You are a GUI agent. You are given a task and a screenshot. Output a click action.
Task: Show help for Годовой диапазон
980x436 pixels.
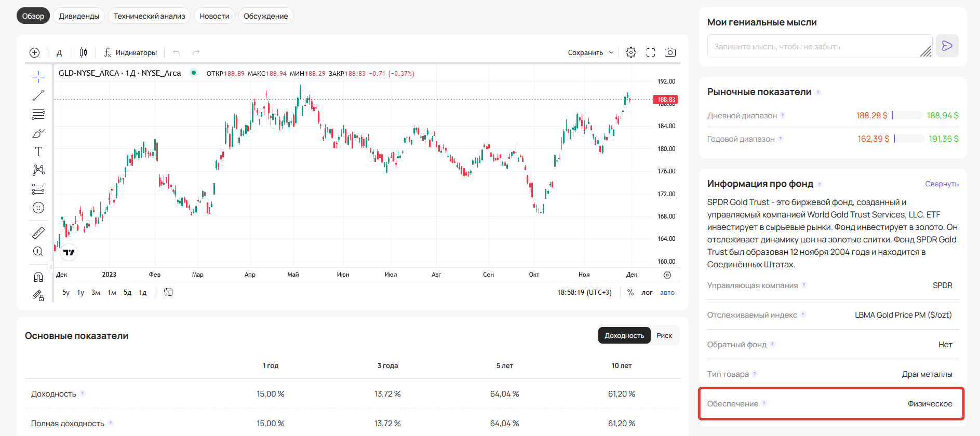click(781, 139)
